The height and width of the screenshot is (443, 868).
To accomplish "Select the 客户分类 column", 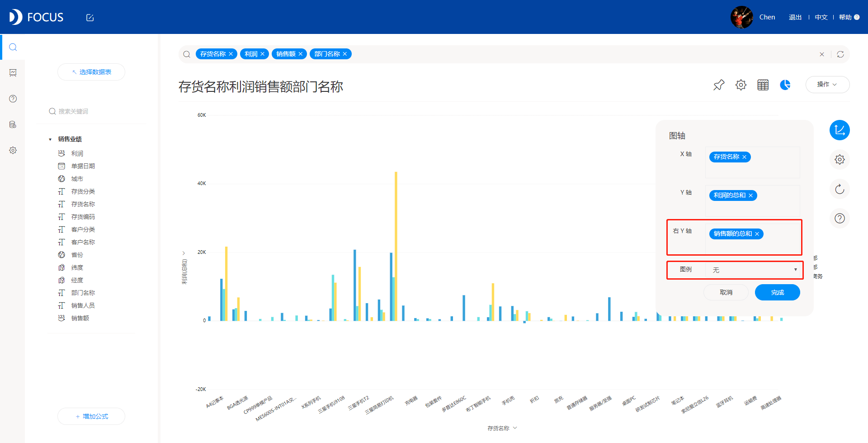I will point(83,229).
